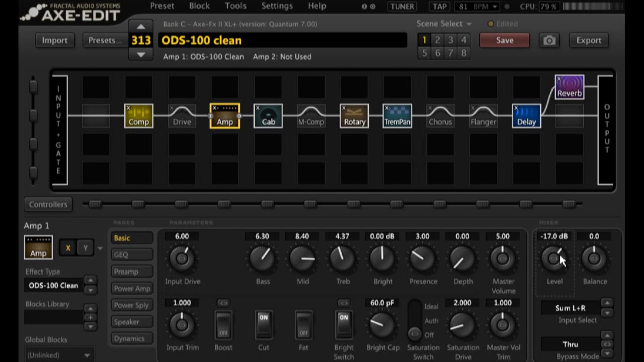Save the edited preset
The image size is (644, 362).
505,40
